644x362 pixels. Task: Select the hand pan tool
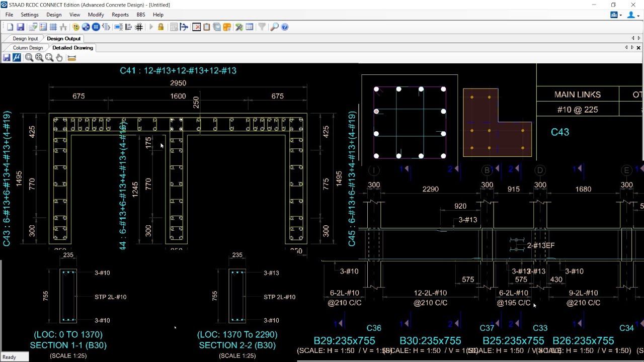59,58
